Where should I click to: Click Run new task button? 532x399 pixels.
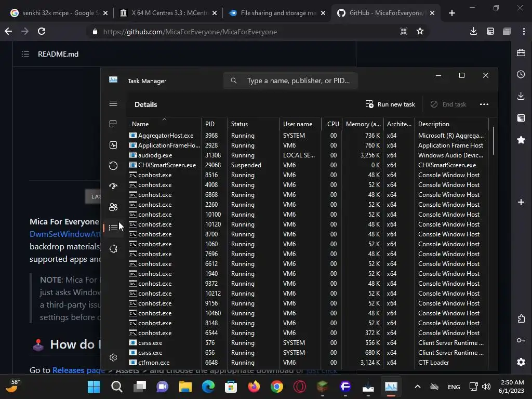(390, 104)
